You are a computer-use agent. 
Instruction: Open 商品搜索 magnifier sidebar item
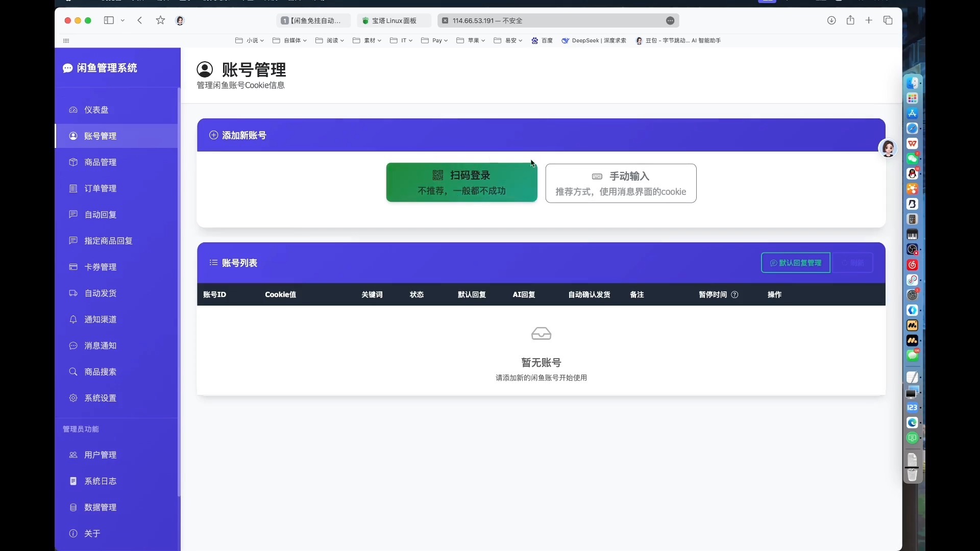coord(100,372)
